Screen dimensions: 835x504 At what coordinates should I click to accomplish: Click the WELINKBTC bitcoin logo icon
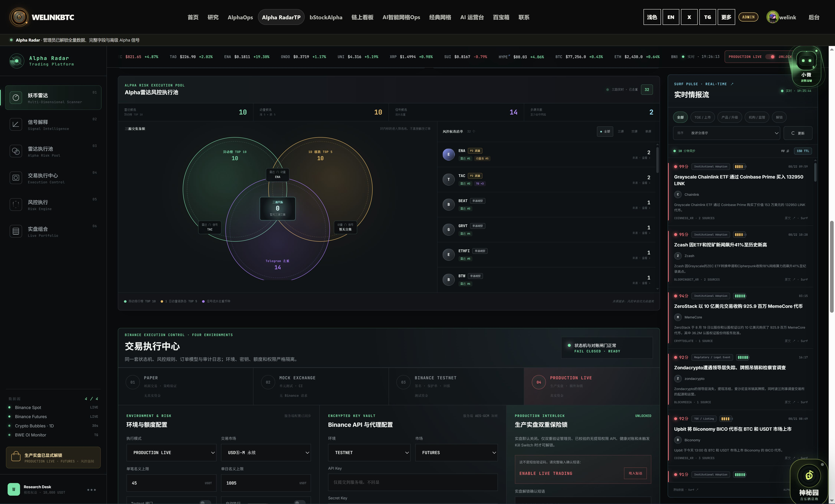(19, 17)
